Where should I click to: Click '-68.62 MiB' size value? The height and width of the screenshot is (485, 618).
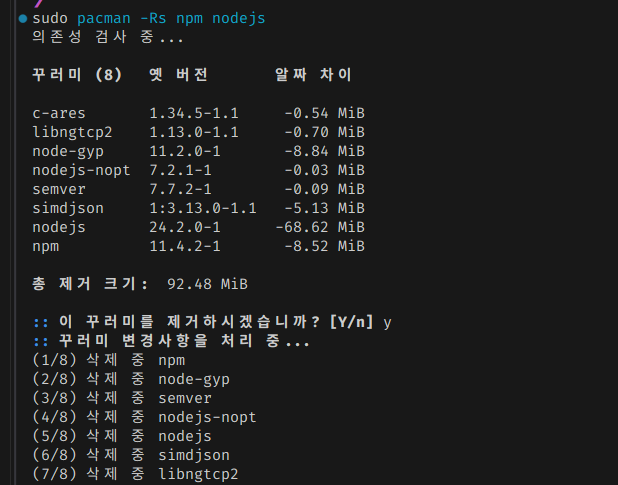(320, 227)
